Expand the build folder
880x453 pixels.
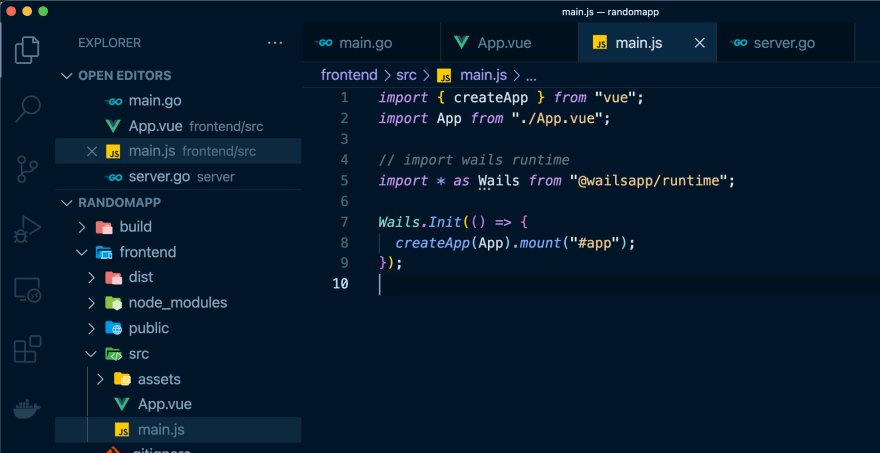tap(82, 227)
